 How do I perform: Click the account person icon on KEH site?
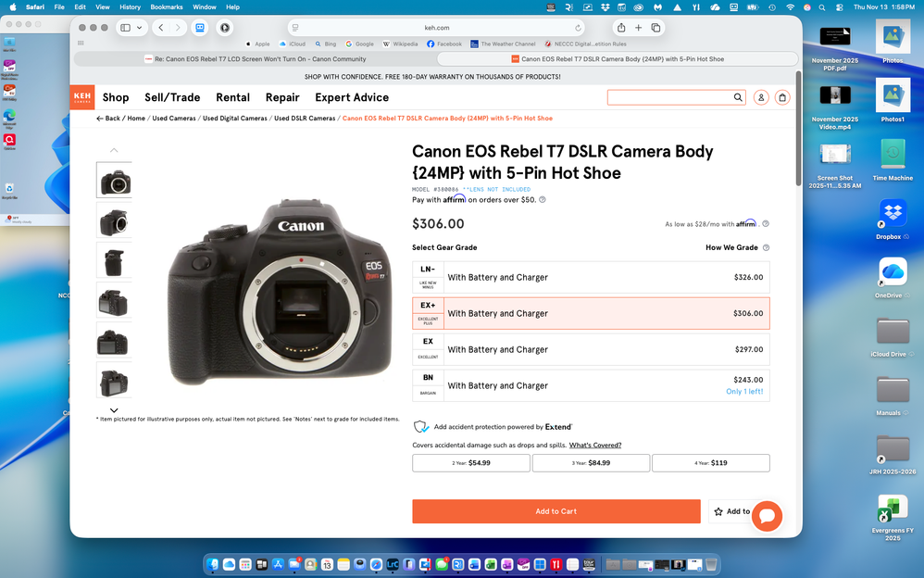tap(759, 97)
